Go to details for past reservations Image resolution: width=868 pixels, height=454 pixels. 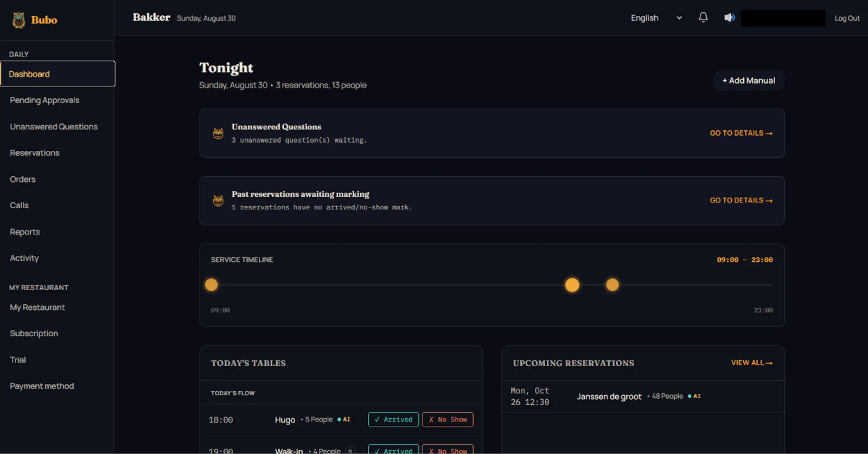pyautogui.click(x=741, y=200)
